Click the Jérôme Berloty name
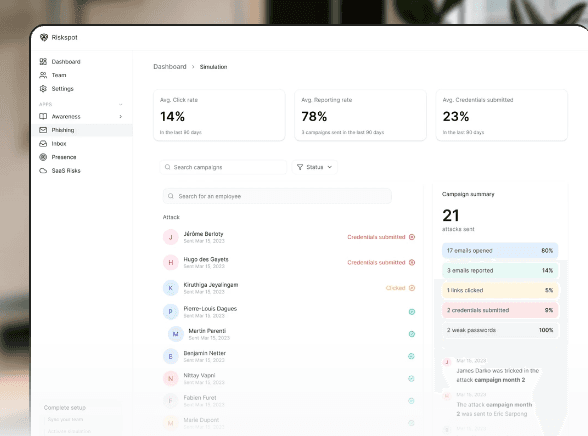 (x=203, y=234)
